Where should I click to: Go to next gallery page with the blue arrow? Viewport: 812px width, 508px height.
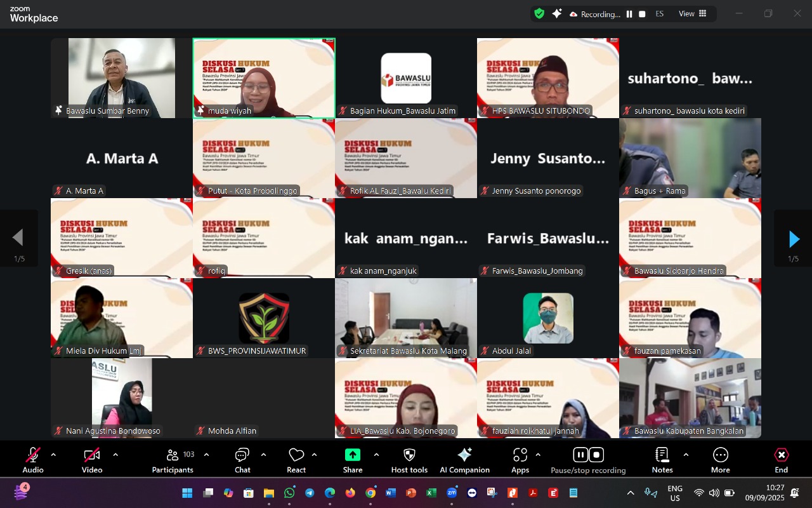tap(794, 239)
